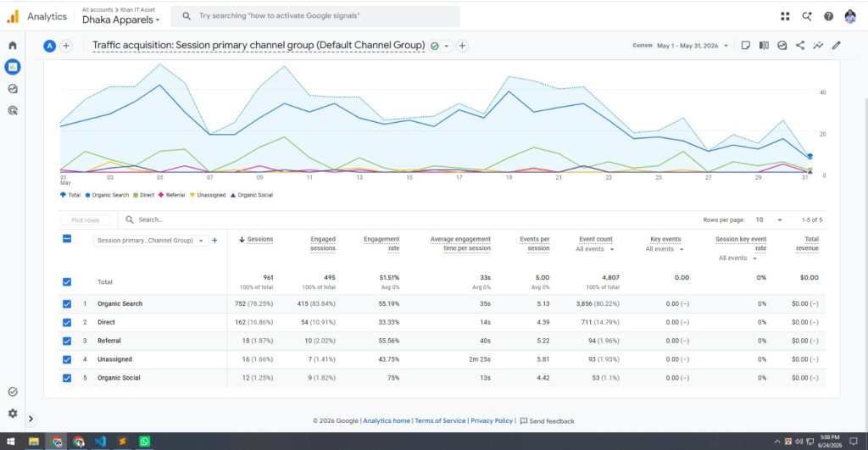The width and height of the screenshot is (868, 450).
Task: Click the green report status check icon
Action: [x=435, y=46]
